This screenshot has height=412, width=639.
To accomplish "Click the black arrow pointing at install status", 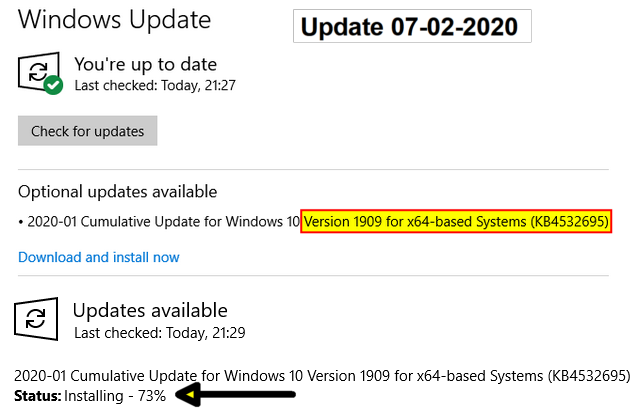I will point(235,394).
